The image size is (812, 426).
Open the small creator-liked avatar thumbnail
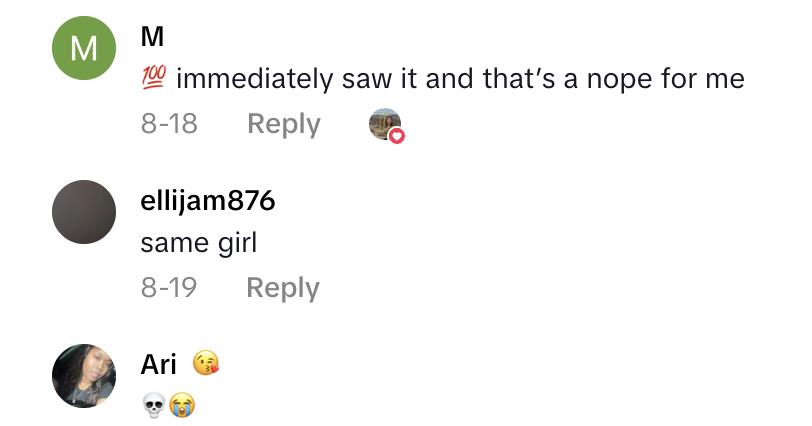pyautogui.click(x=384, y=124)
